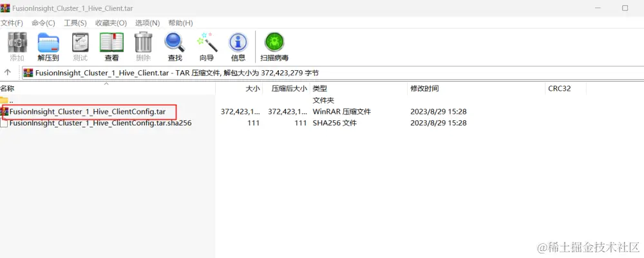
Task: Click the WinRAR title bar app icon
Action: (x=5, y=8)
